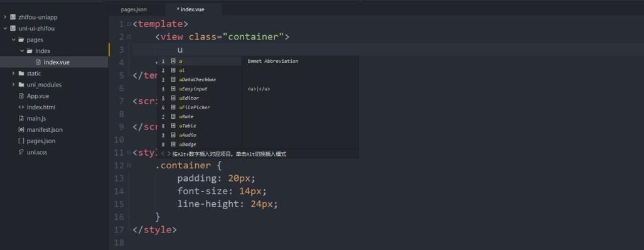The height and width of the screenshot is (250, 644).
Task: Expand the static folder
Action: (13, 73)
